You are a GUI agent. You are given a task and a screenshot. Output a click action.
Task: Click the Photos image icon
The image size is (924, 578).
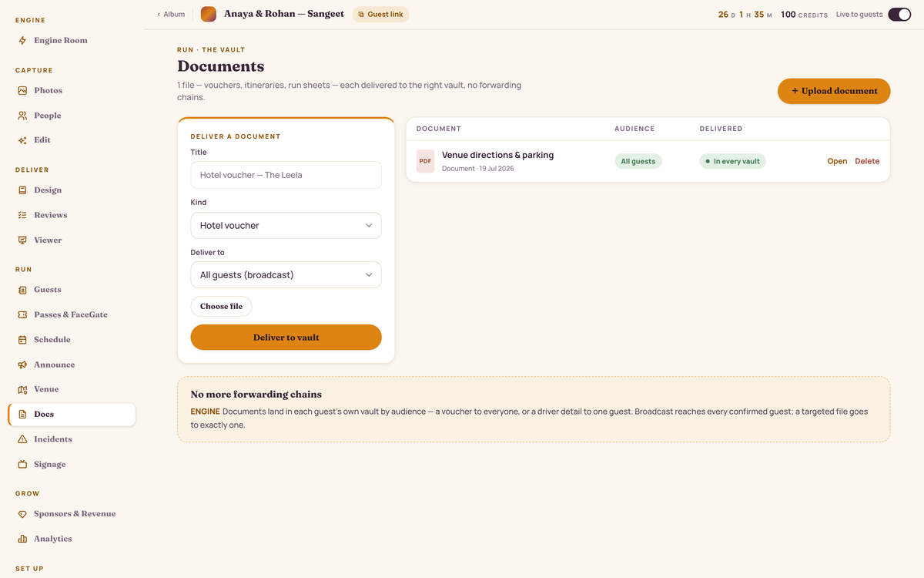coord(22,90)
